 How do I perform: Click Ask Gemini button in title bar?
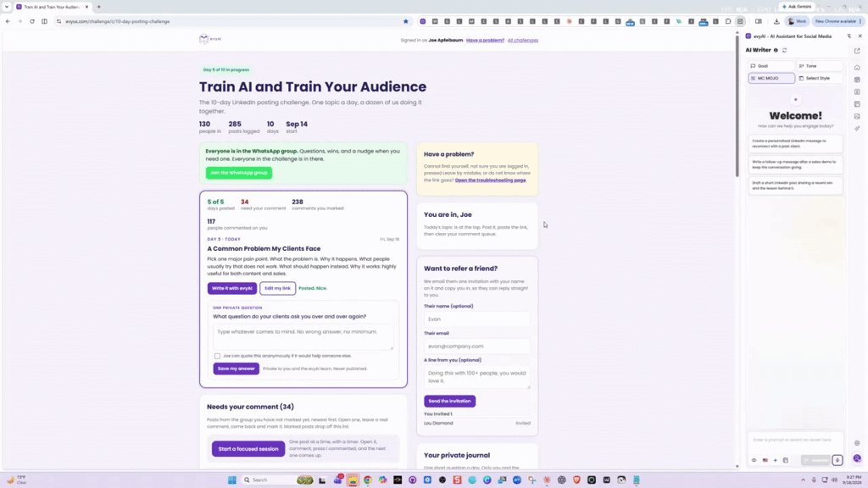point(797,7)
